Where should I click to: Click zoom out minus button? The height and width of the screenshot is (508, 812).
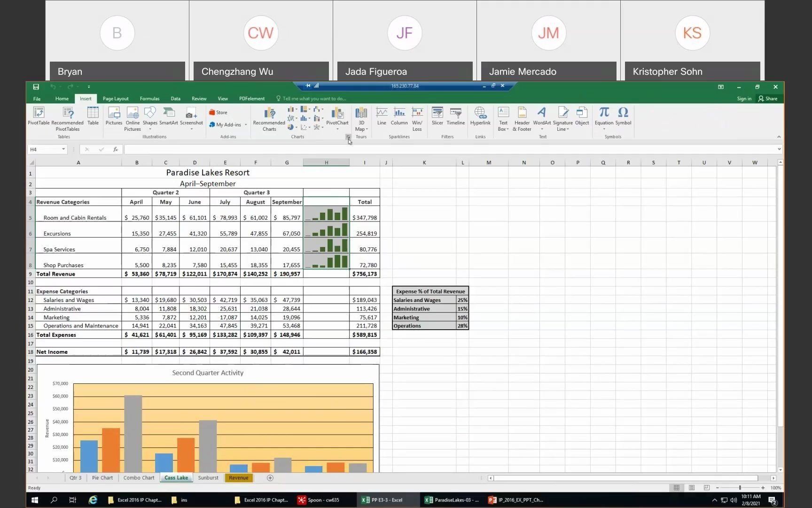click(717, 488)
